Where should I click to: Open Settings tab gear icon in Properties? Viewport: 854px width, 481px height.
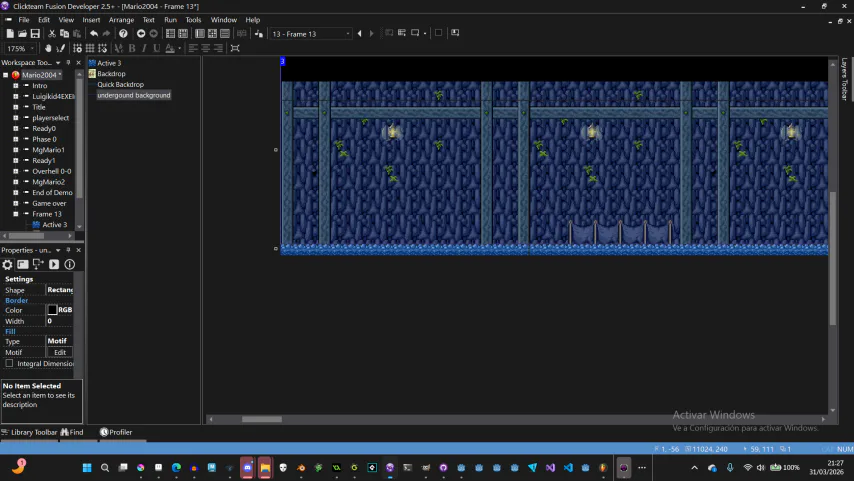pyautogui.click(x=7, y=264)
